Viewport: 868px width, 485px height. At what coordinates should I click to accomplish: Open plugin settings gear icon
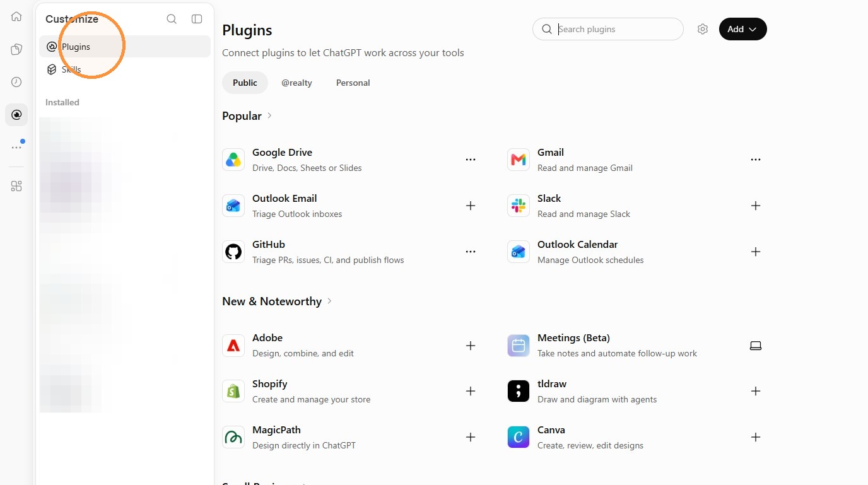[x=703, y=29]
